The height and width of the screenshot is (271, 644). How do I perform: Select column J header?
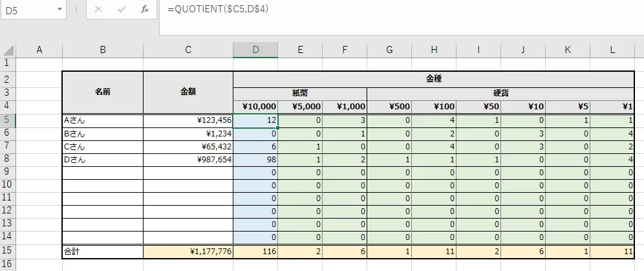(x=523, y=50)
